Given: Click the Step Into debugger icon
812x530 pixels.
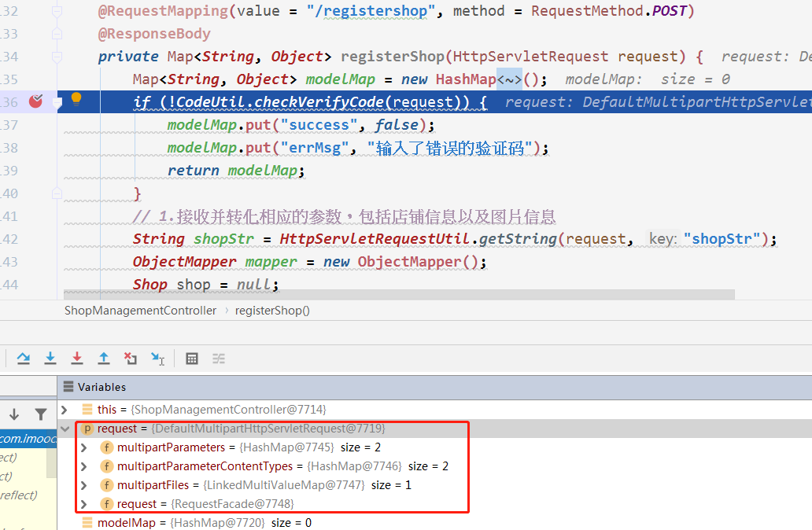Looking at the screenshot, I should coord(50,358).
